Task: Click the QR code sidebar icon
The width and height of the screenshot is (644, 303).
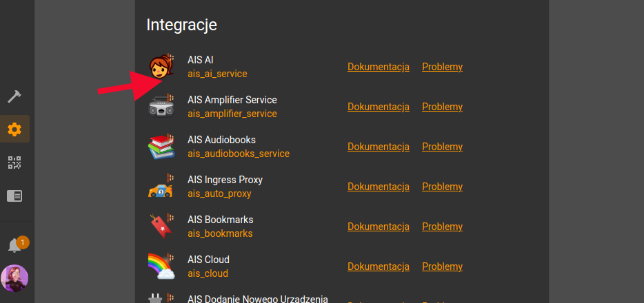Action: click(14, 163)
